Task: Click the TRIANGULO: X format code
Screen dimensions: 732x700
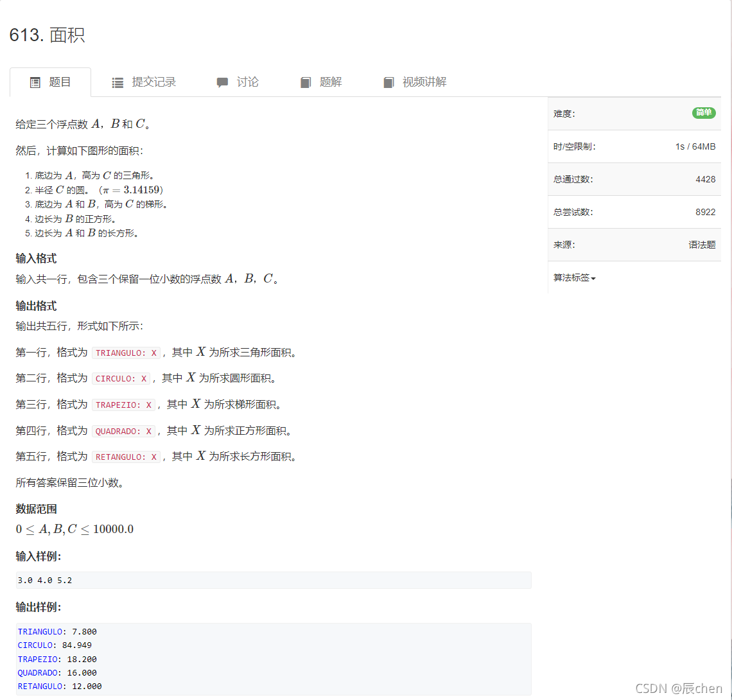Action: tap(126, 353)
